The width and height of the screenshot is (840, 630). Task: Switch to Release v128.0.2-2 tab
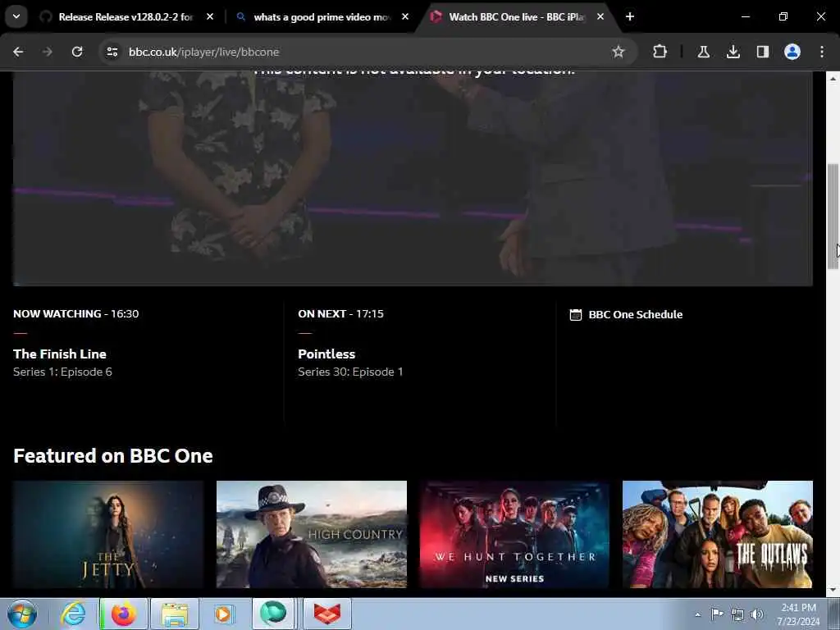pos(126,17)
